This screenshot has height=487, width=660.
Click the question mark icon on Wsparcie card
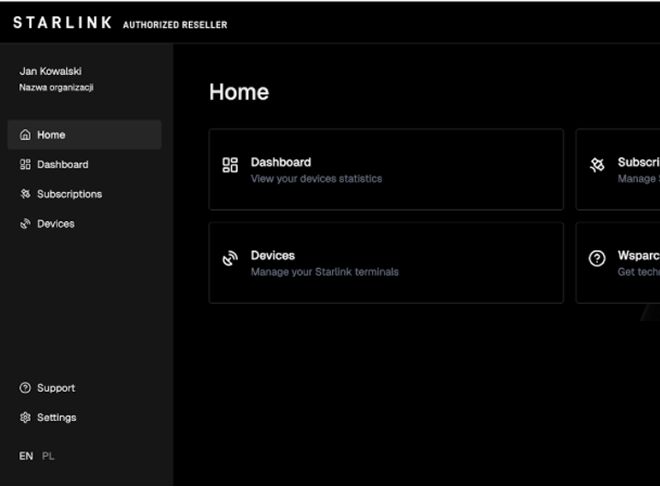[597, 258]
